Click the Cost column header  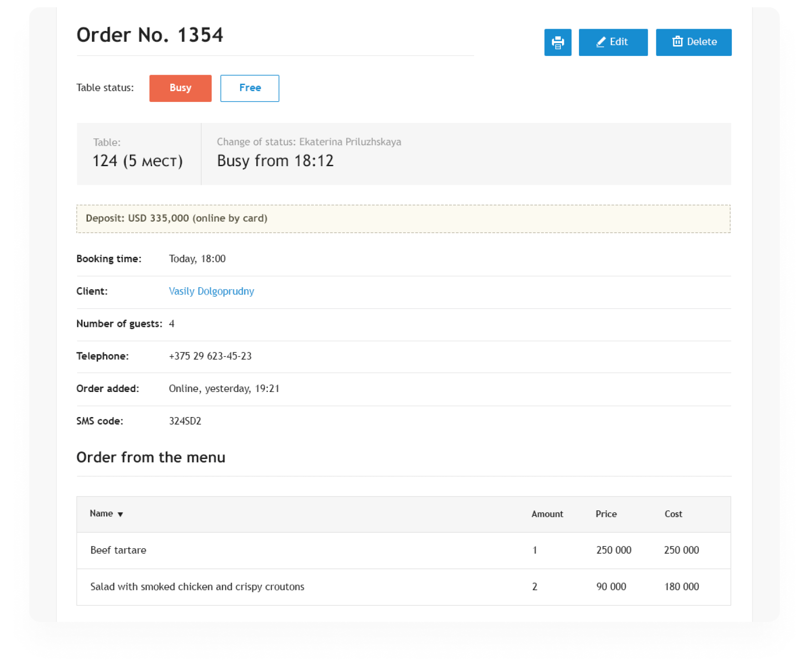tap(673, 514)
